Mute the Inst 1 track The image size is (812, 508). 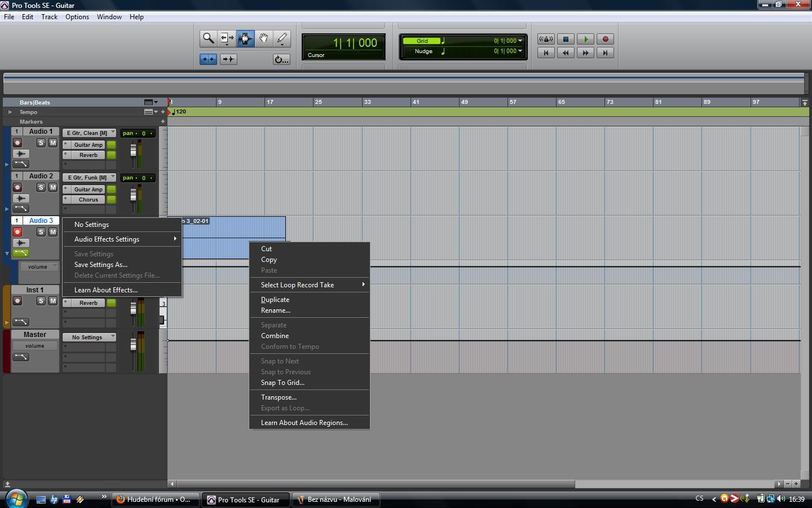53,301
